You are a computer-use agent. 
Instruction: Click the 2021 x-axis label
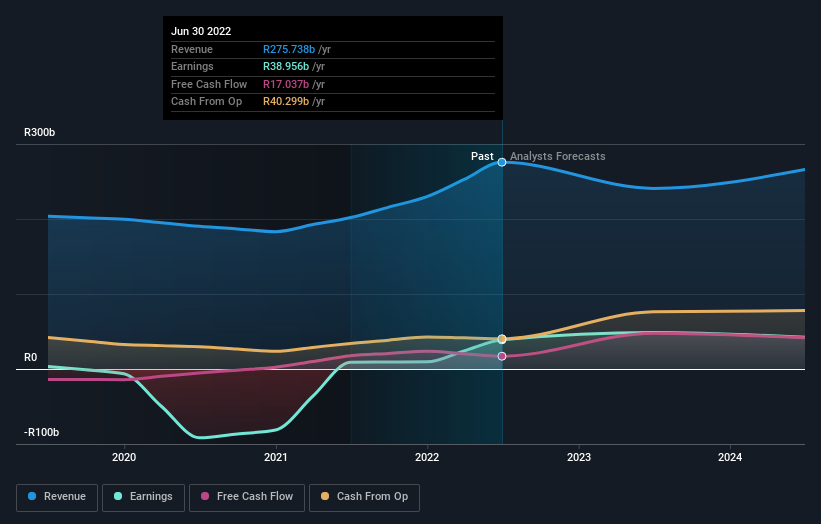pos(275,457)
